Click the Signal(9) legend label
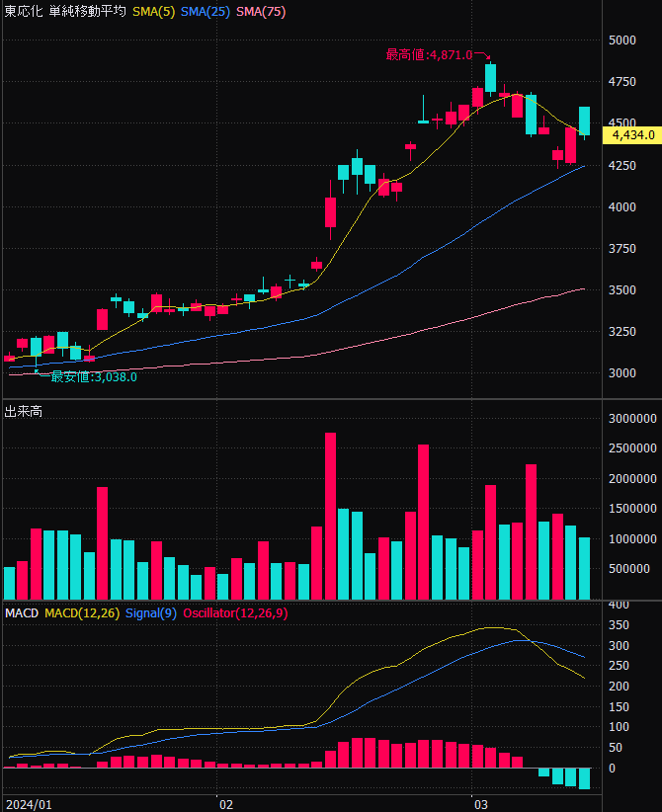 (151, 613)
